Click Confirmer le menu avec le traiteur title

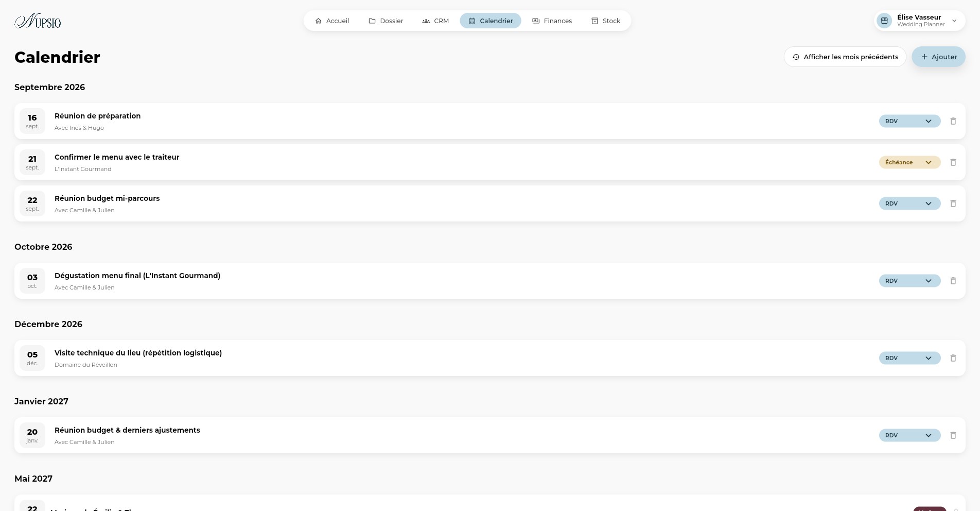pos(117,157)
